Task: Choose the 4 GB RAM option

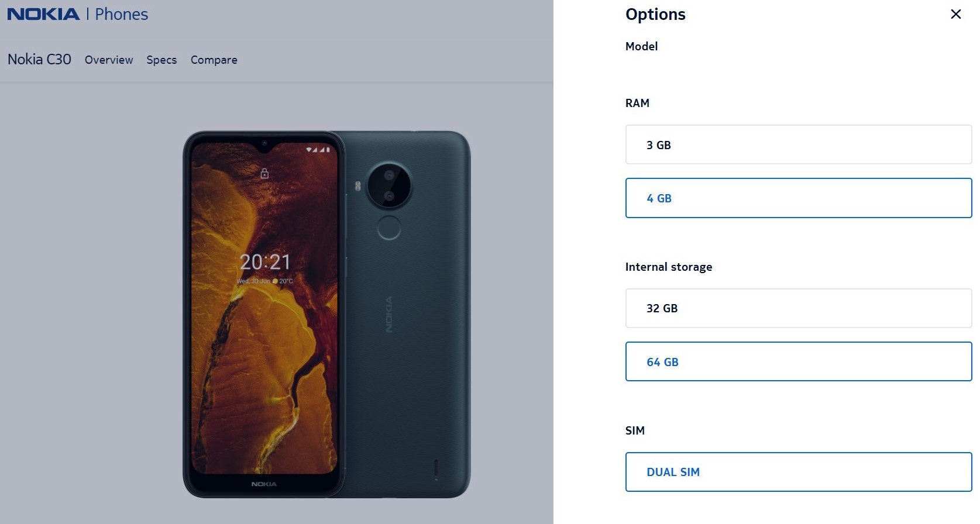Action: [x=799, y=198]
